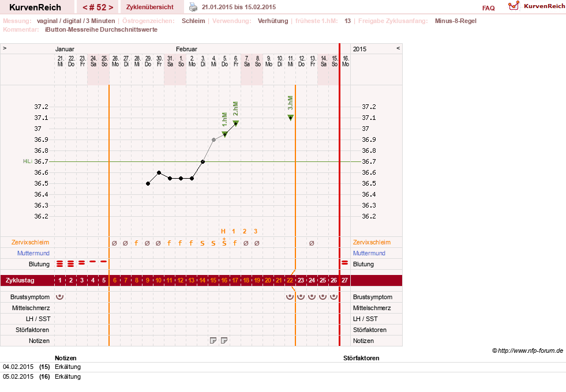566x392 pixels.
Task: Expand chart with left-top > arrow
Action: (5, 48)
